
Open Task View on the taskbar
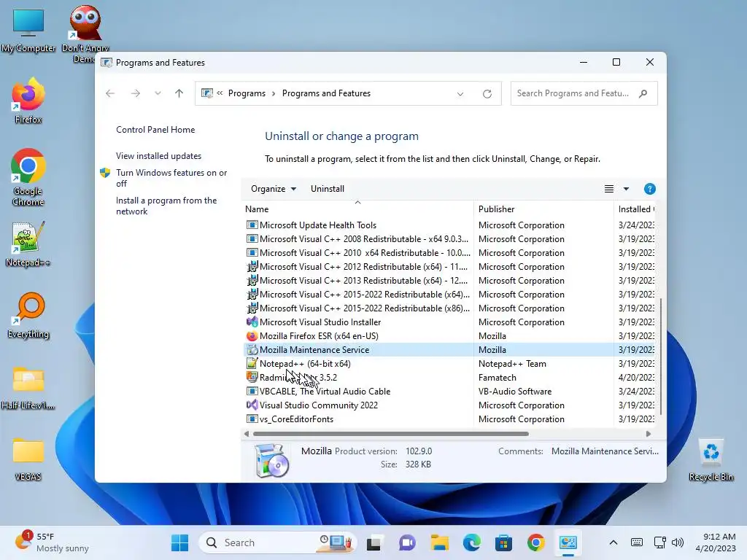[x=374, y=542]
